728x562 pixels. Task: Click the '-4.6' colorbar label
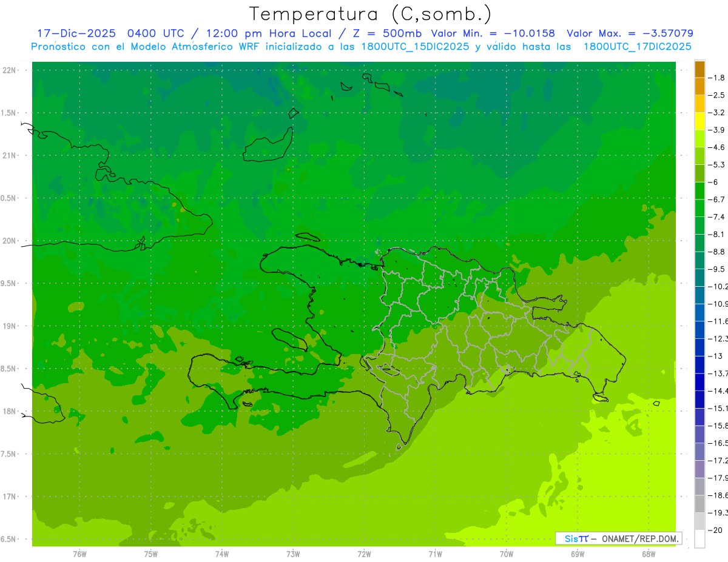716,147
